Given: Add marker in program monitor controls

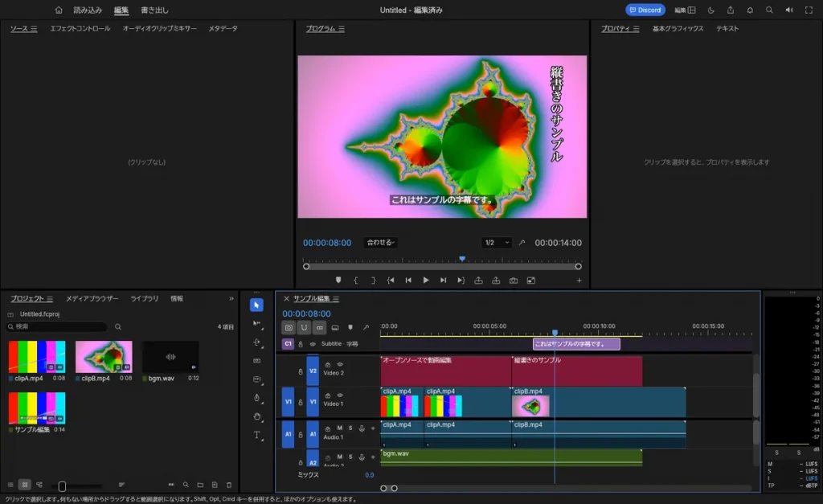Looking at the screenshot, I should 338,281.
